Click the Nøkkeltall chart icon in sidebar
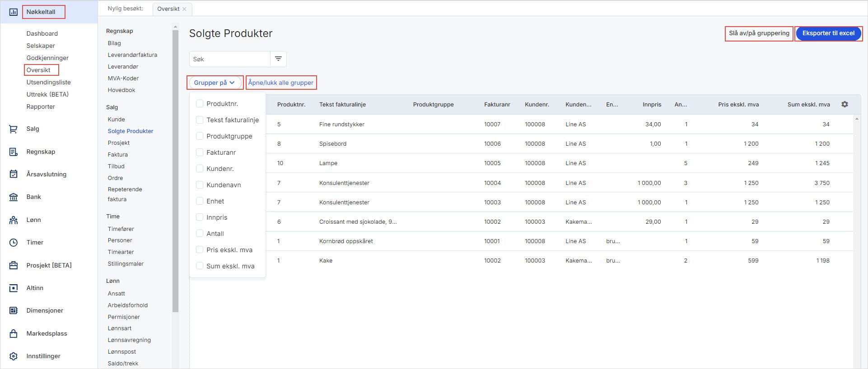Screen dimensions: 868x369 coord(14,12)
